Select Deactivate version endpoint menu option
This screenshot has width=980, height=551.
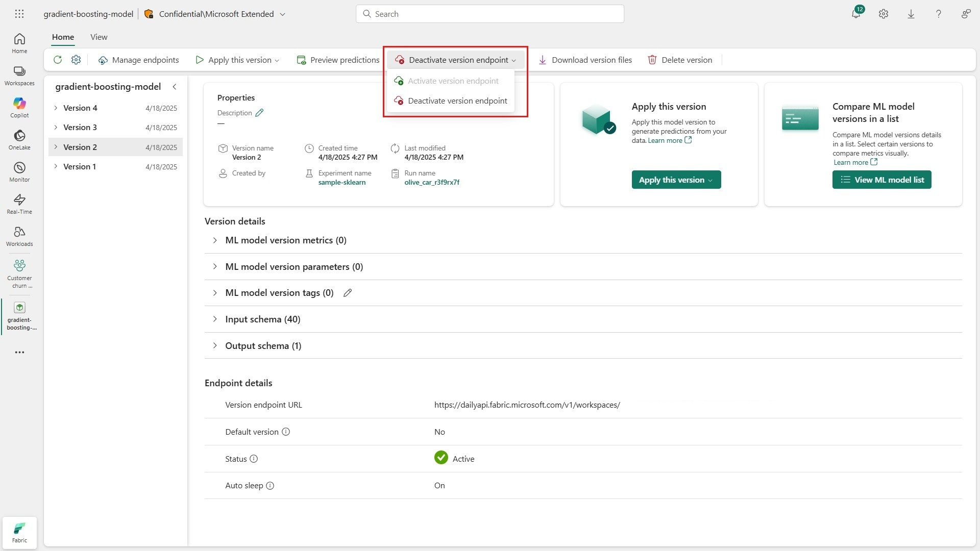click(457, 101)
